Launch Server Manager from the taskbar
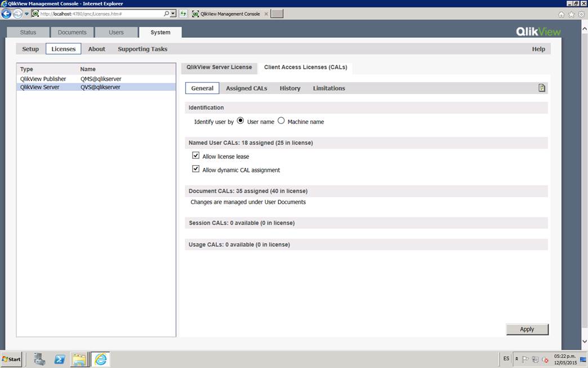588x368 pixels. pos(38,359)
